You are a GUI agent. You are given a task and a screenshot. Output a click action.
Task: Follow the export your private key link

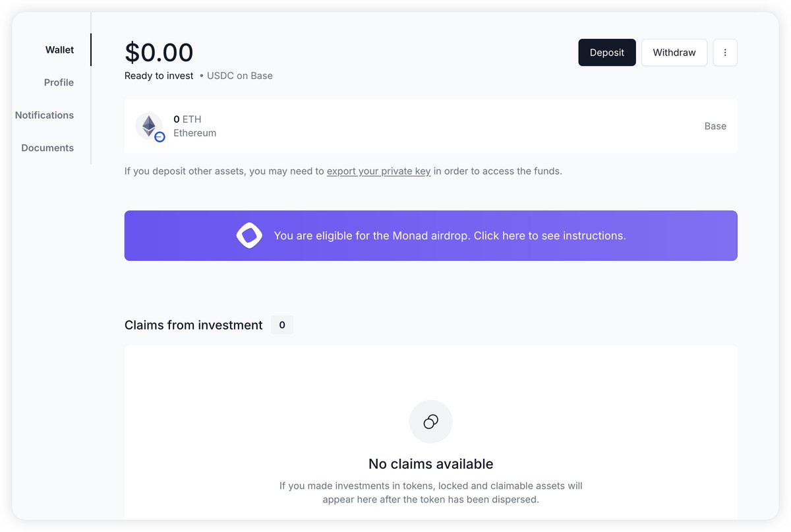click(x=378, y=171)
